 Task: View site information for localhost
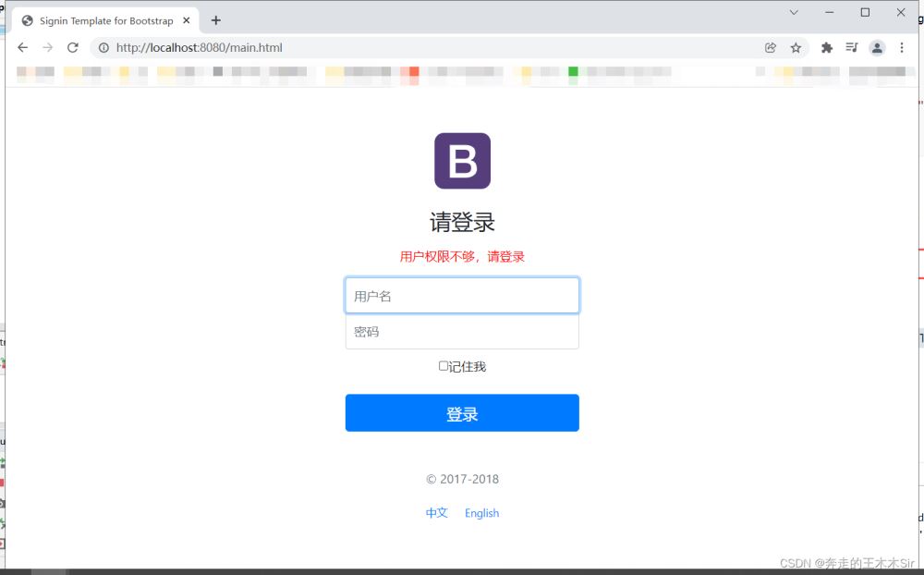103,48
